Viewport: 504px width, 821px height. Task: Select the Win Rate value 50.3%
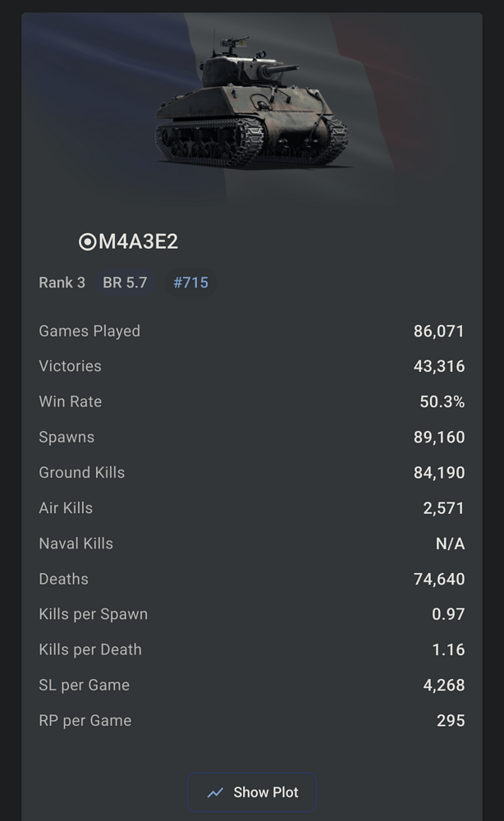(x=442, y=401)
